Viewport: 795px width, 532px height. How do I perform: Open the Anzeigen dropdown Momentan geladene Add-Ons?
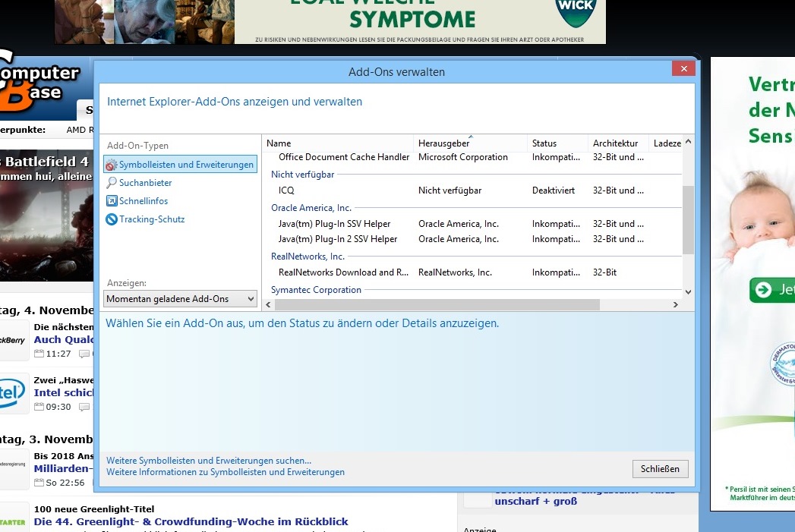click(x=181, y=299)
